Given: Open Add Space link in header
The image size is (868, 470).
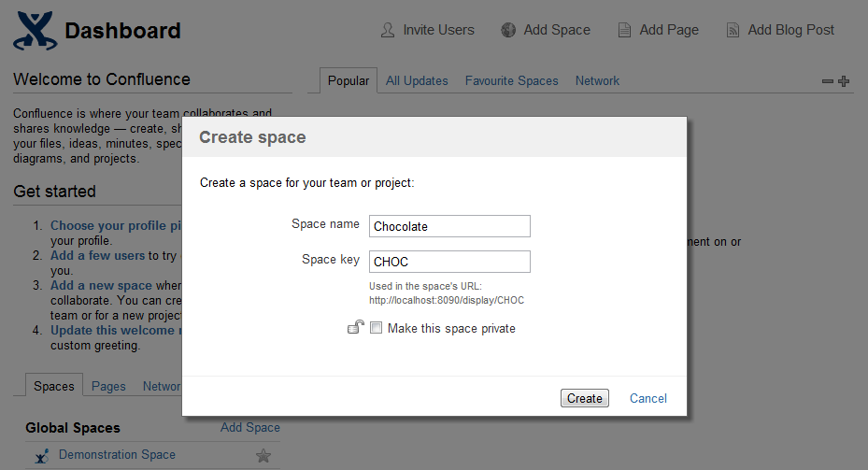Looking at the screenshot, I should click(x=557, y=30).
